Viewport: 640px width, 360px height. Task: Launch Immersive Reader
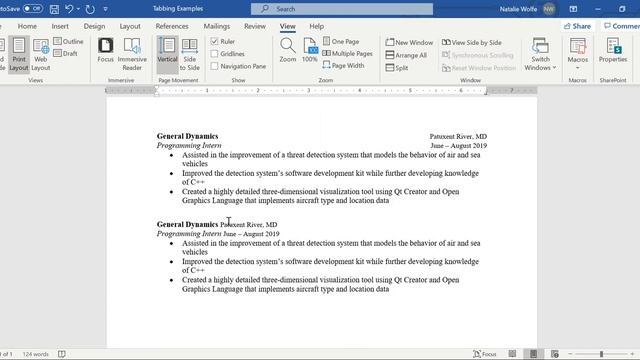(x=132, y=54)
